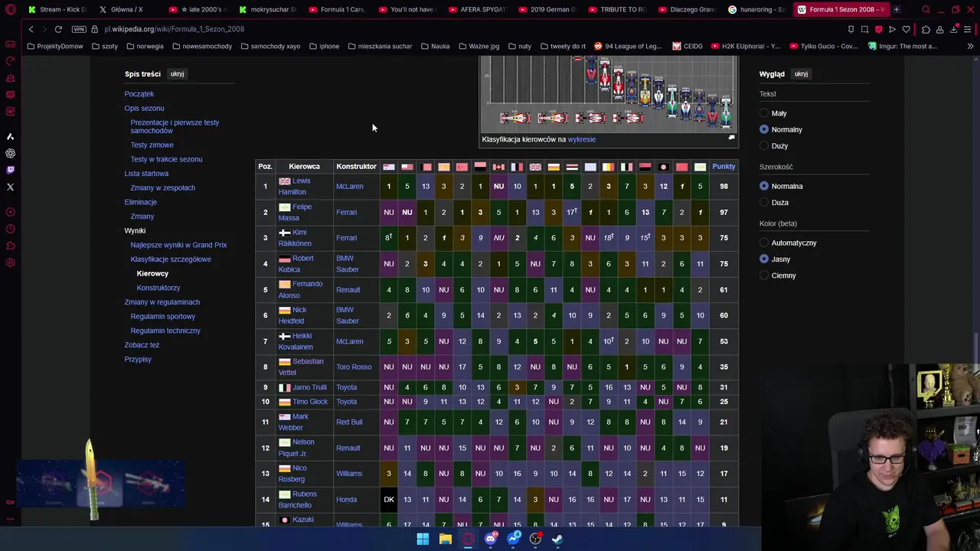The width and height of the screenshot is (980, 551).
Task: Open sidebar settings gear icon
Action: coord(10,262)
